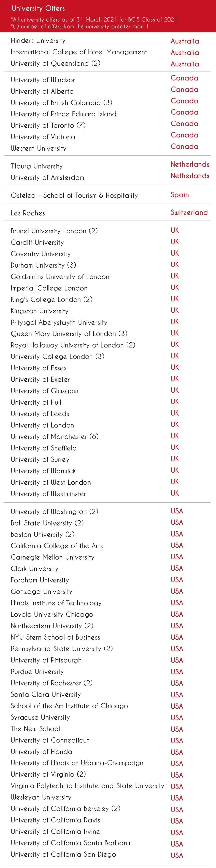The width and height of the screenshot is (216, 868).
Task: Select Tilburg University in the list
Action: coord(37,166)
